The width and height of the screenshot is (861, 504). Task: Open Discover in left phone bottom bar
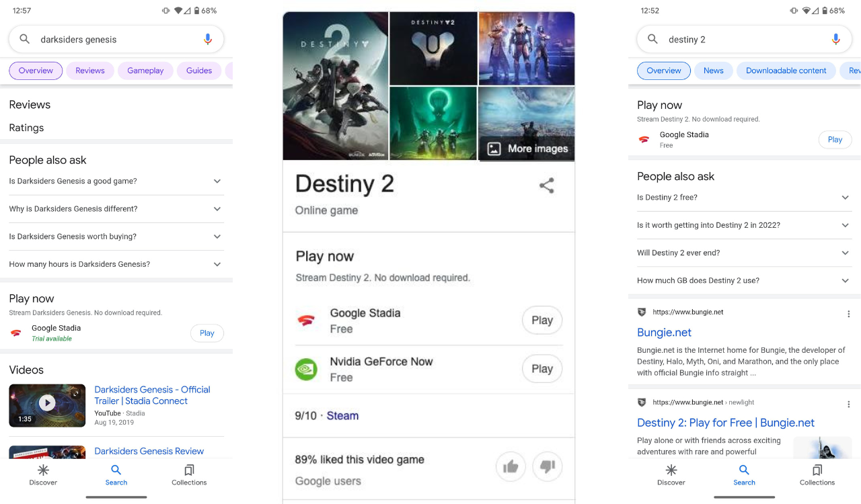tap(43, 474)
